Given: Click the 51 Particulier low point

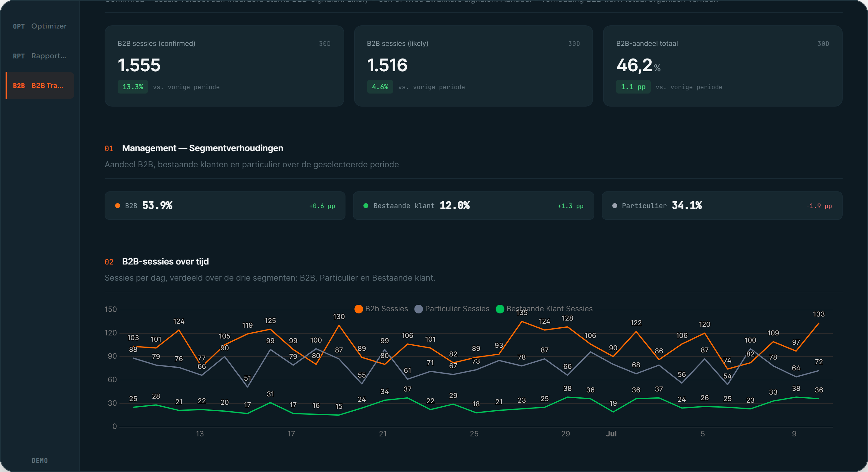Looking at the screenshot, I should pyautogui.click(x=248, y=387).
